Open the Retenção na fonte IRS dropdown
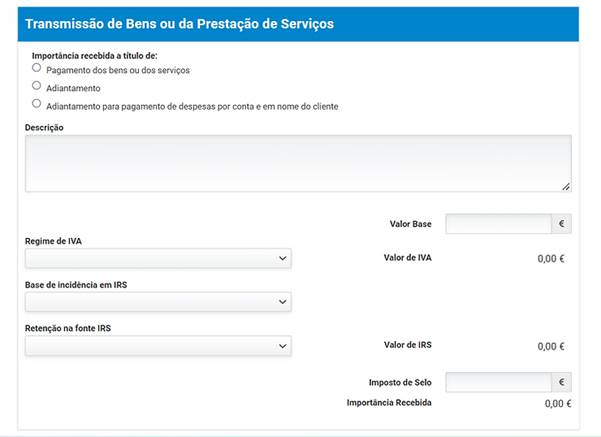 [158, 346]
